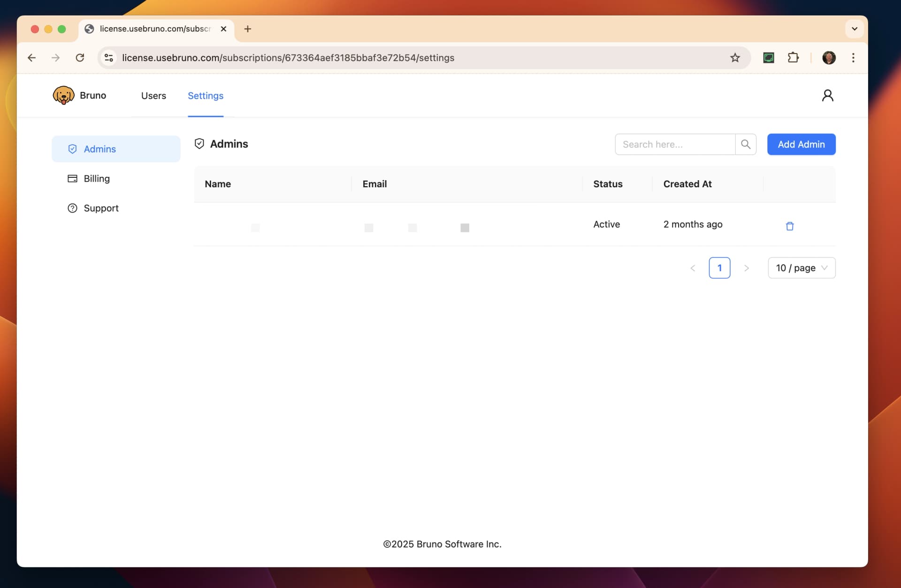Click next page arrow chevron

tap(745, 267)
